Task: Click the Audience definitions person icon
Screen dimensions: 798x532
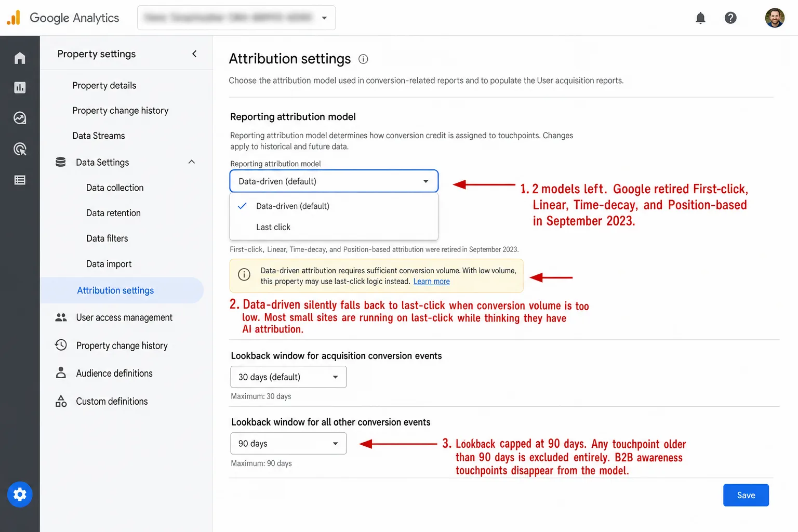Action: tap(61, 373)
